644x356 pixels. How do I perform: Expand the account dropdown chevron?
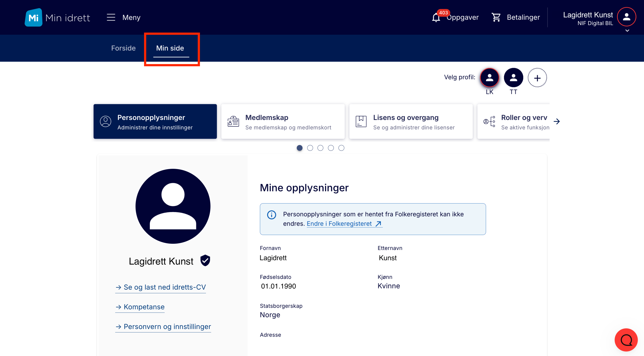click(x=627, y=31)
